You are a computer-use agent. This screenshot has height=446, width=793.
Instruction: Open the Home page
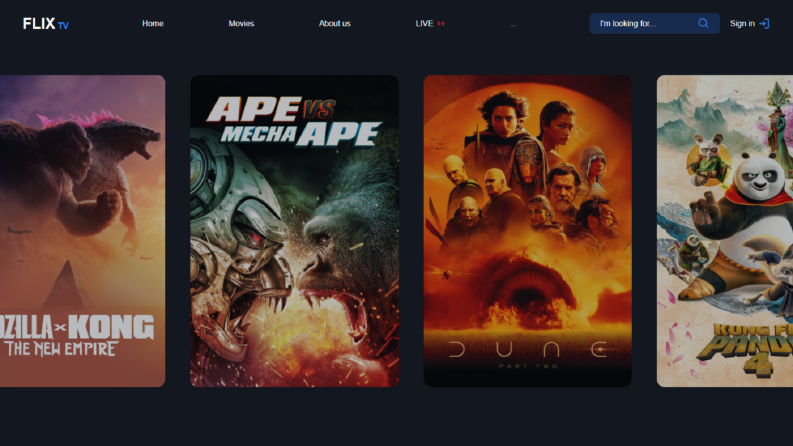coord(153,23)
